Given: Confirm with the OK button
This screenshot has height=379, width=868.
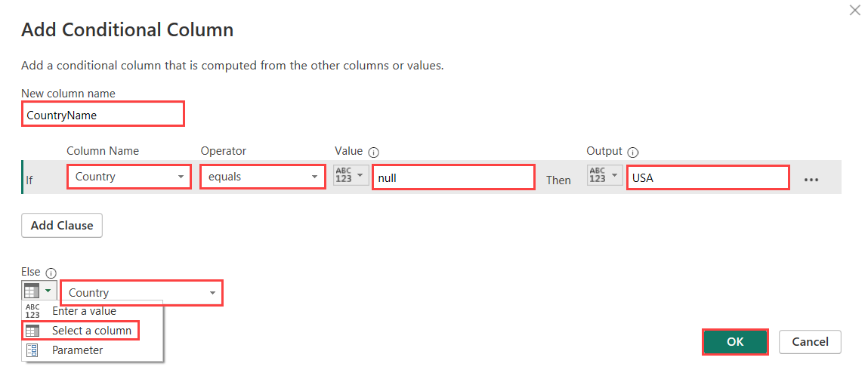Looking at the screenshot, I should [735, 342].
